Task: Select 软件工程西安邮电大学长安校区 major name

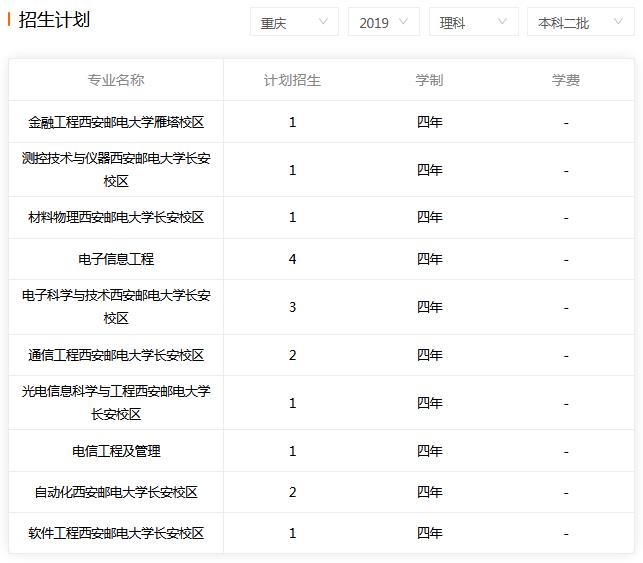Action: (x=116, y=533)
